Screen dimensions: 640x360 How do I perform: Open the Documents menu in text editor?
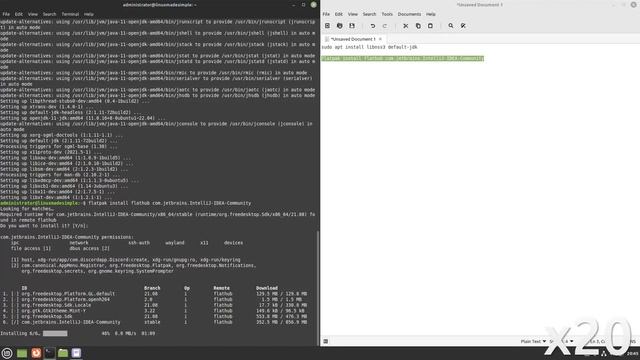409,14
